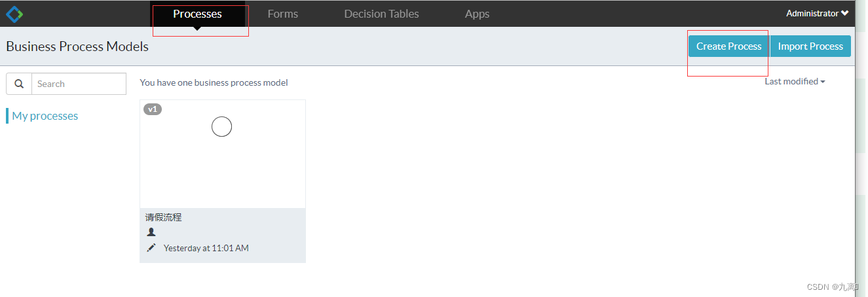Click the user icon on process card
This screenshot has width=868, height=297.
(151, 232)
